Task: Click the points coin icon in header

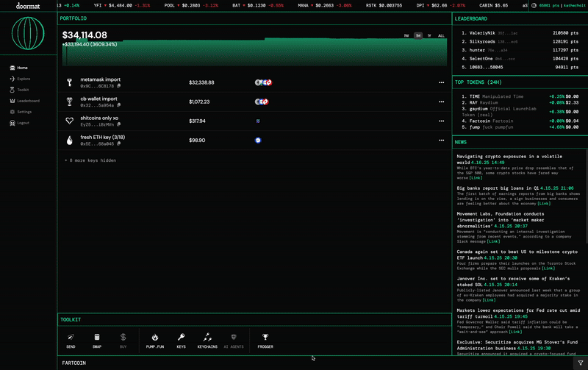Action: tap(534, 6)
